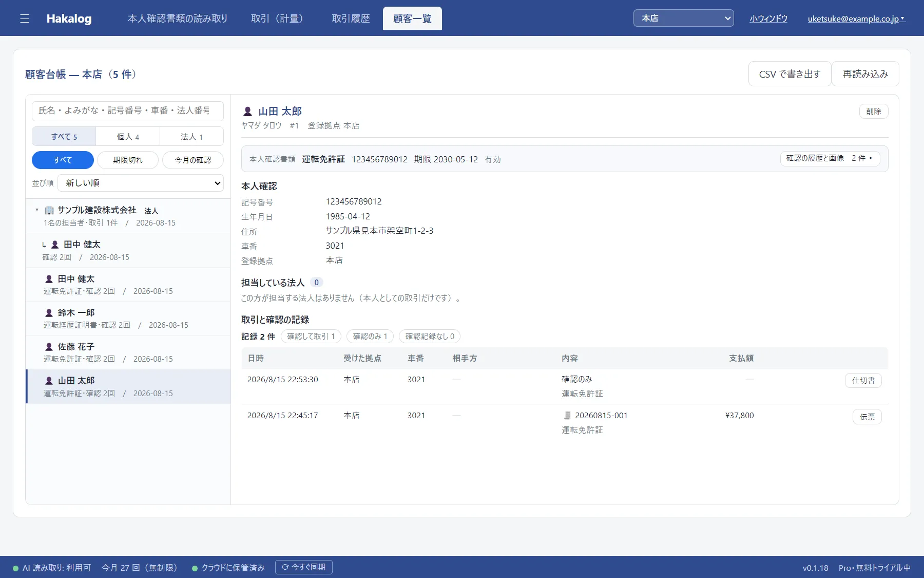Collapse the サンプル建設株式会社 tree arrow
The height and width of the screenshot is (578, 924).
point(37,210)
